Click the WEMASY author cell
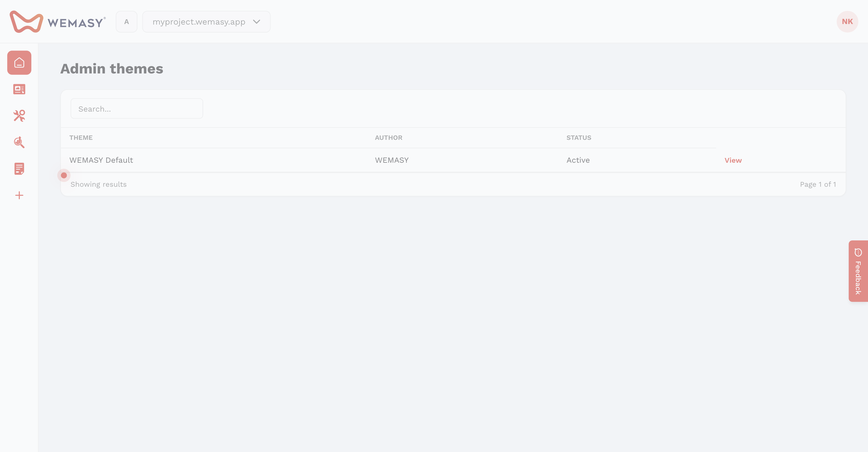This screenshot has height=452, width=868. coord(392,160)
